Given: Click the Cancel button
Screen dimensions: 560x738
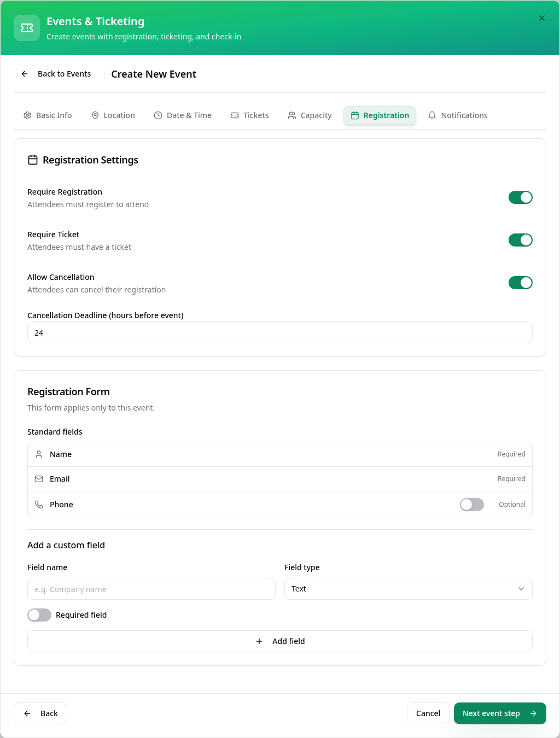Looking at the screenshot, I should pyautogui.click(x=428, y=713).
